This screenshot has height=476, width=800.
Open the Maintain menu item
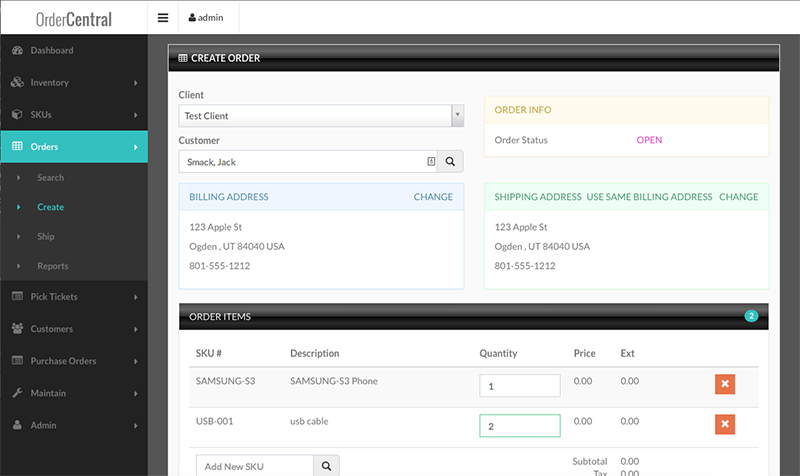tap(74, 393)
